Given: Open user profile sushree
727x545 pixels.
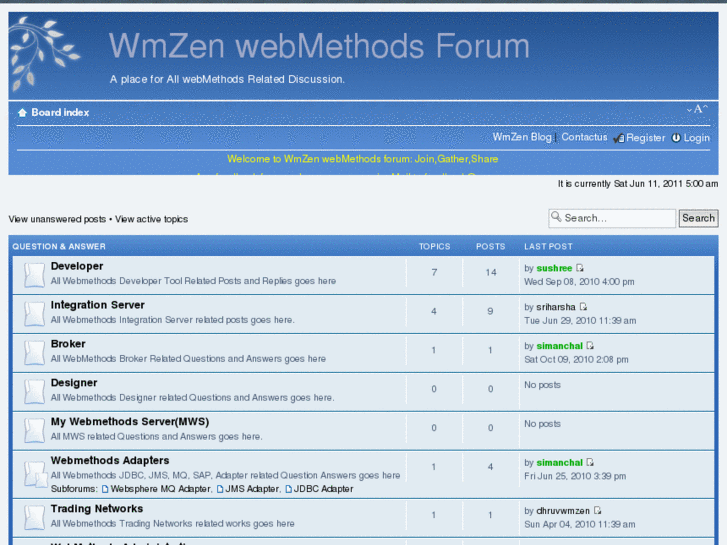Looking at the screenshot, I should coord(554,268).
